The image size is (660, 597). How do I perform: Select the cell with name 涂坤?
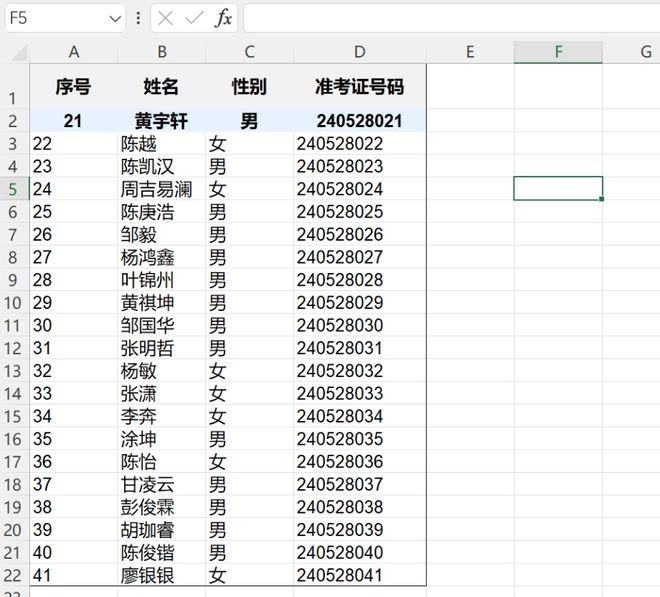click(x=162, y=439)
